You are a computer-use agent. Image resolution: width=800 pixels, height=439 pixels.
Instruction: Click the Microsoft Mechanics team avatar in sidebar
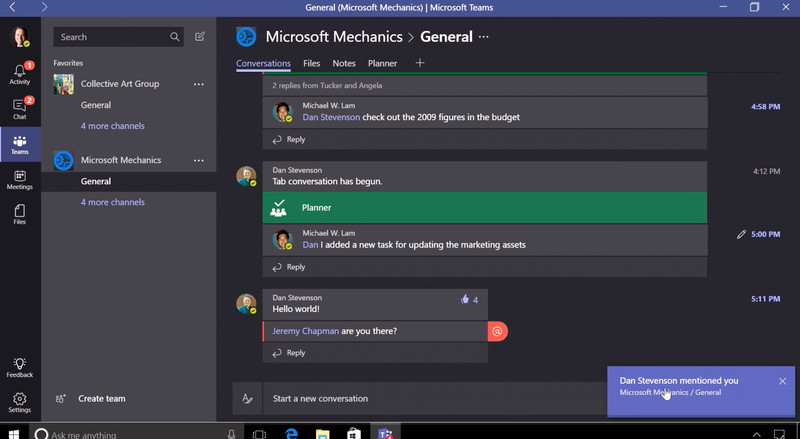[64, 160]
